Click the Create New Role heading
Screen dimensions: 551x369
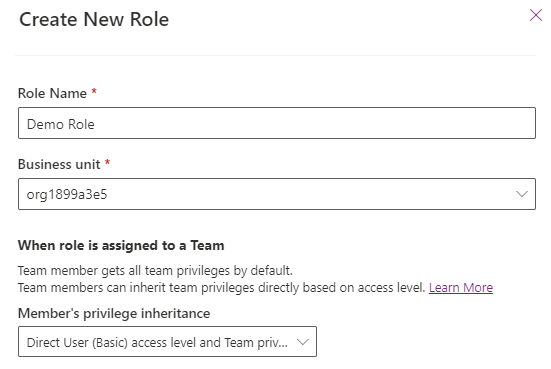[x=94, y=19]
